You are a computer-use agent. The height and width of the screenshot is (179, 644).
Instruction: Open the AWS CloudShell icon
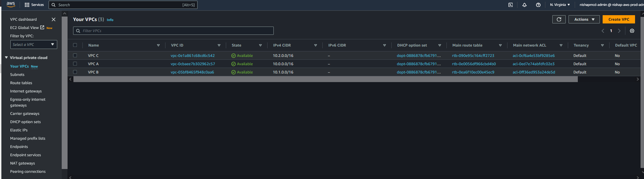[511, 5]
